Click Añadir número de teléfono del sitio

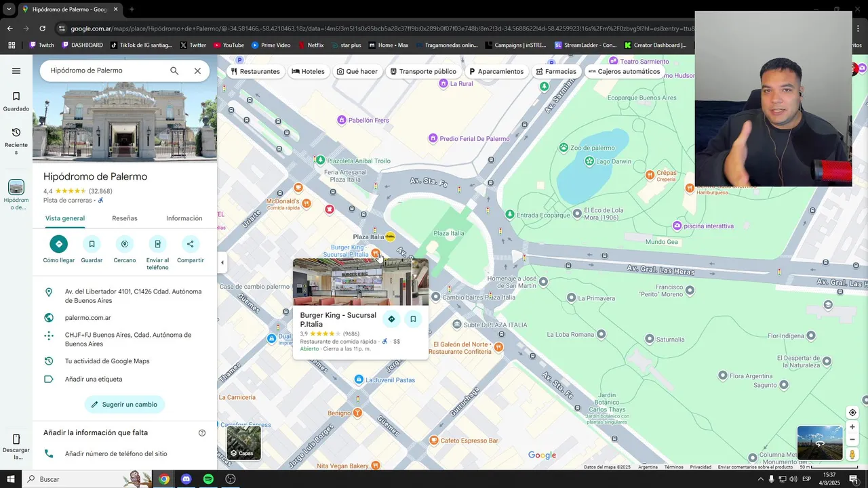pyautogui.click(x=116, y=454)
